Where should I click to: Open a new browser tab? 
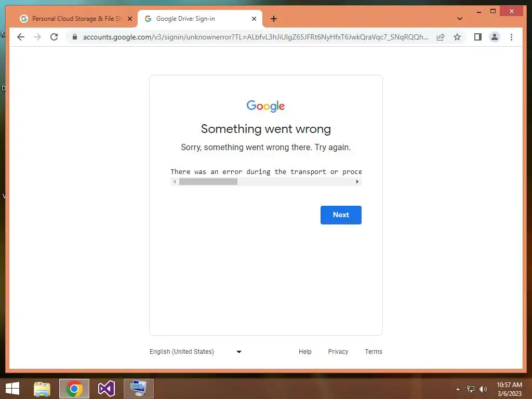tap(273, 19)
